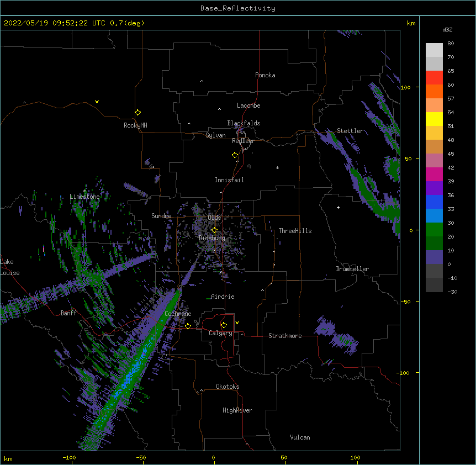Viewport: 476px width, 465px height.
Task: Click the Innisfail city label
Action: tap(229, 180)
